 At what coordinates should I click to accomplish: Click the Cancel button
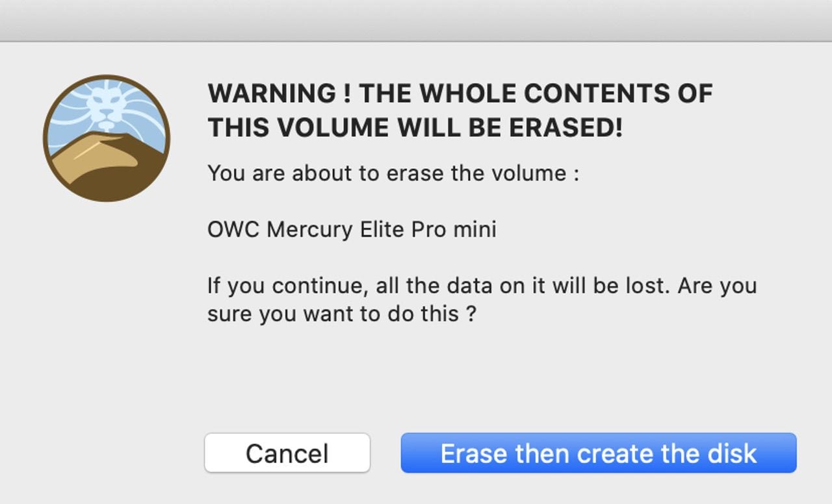(287, 453)
